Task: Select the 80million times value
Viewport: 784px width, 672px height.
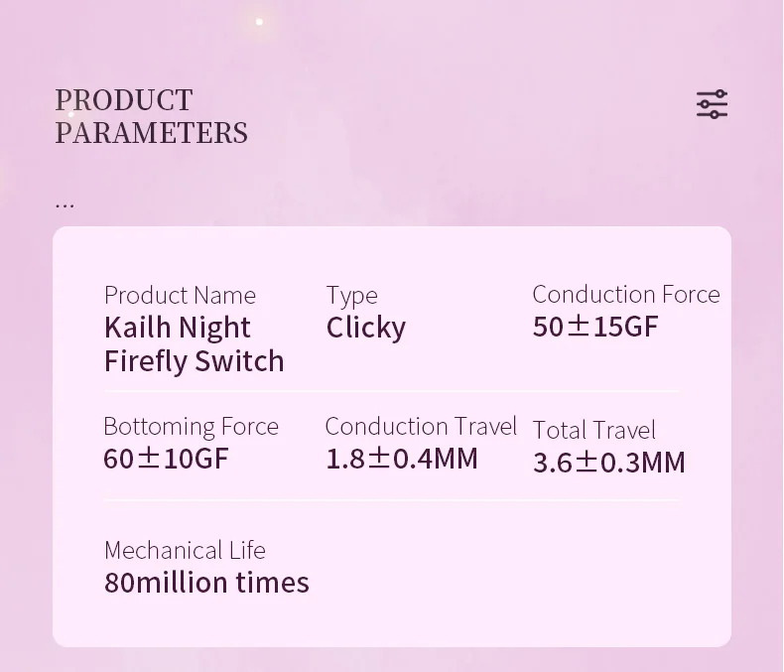Action: coord(206,583)
